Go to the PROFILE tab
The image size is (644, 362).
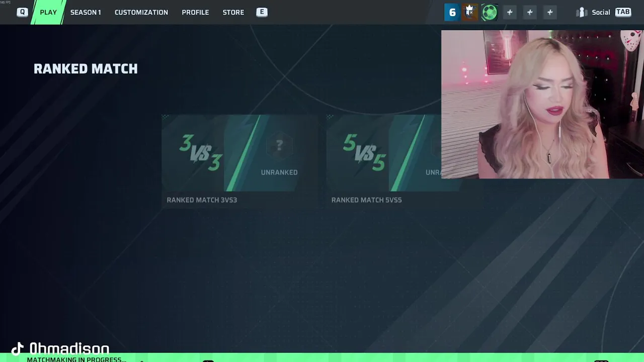click(195, 12)
